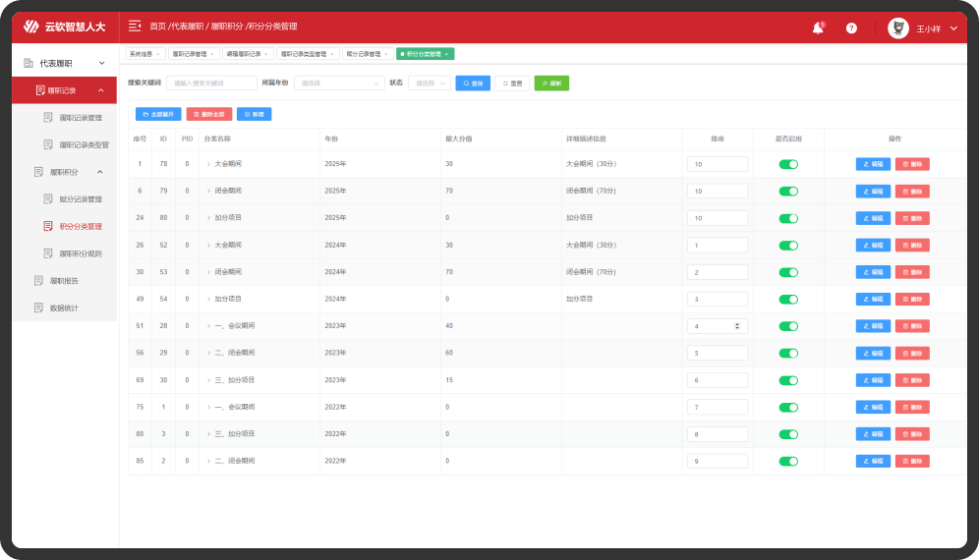Click the help question mark icon
Screen dimensions: 979x560
[851, 28]
